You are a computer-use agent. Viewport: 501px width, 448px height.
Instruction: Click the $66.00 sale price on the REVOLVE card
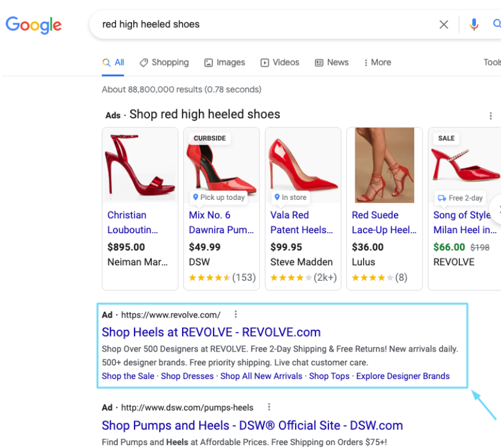449,247
